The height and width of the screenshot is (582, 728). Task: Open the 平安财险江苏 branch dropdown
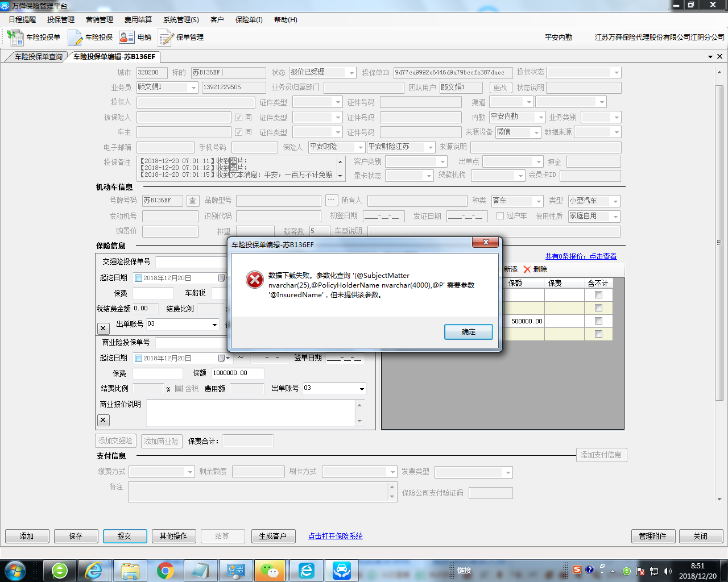click(431, 147)
